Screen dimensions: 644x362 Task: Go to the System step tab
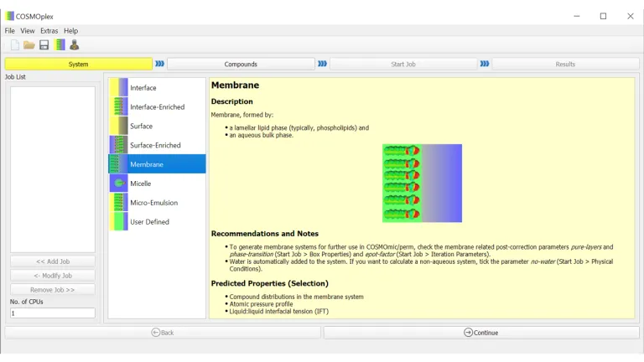[79, 64]
